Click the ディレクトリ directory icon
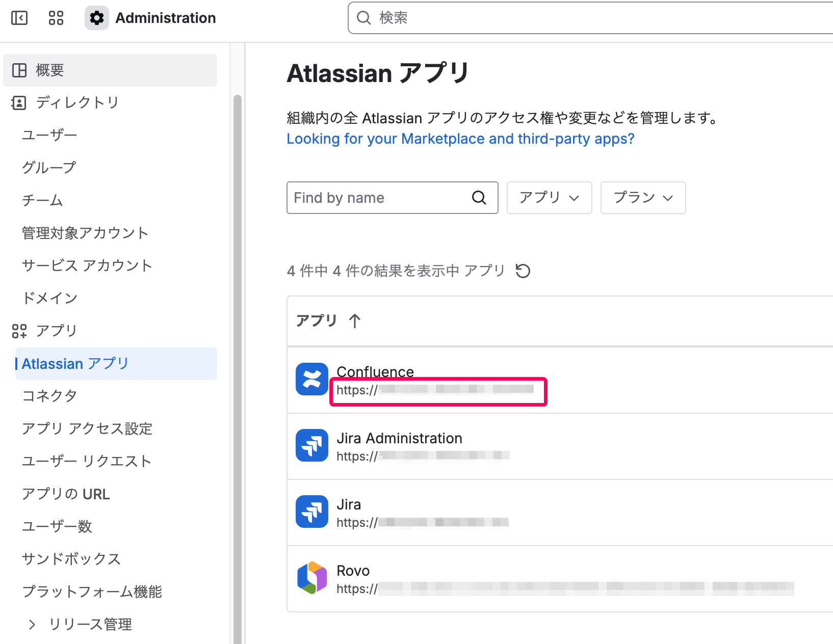Viewport: 833px width, 644px height. (19, 103)
